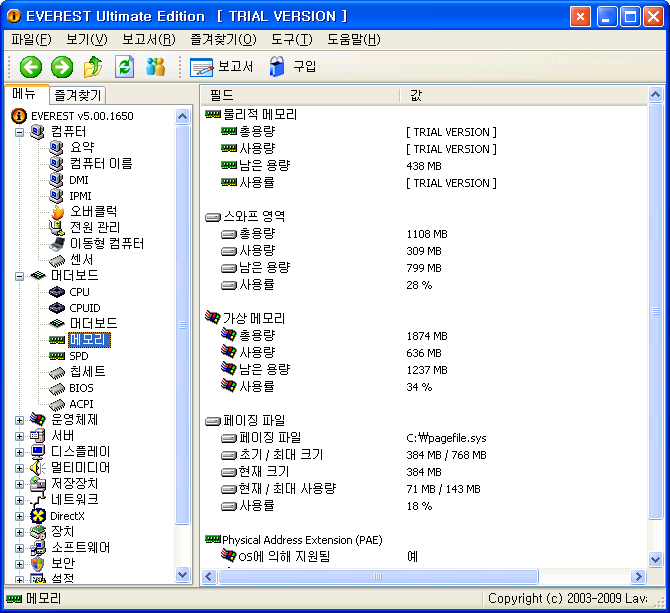Viewport: 670px width, 613px height.
Task: Click the 필드 column header
Action: click(300, 95)
